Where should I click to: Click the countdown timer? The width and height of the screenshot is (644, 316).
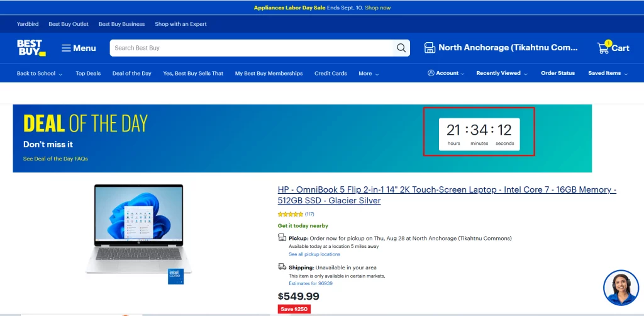click(479, 134)
